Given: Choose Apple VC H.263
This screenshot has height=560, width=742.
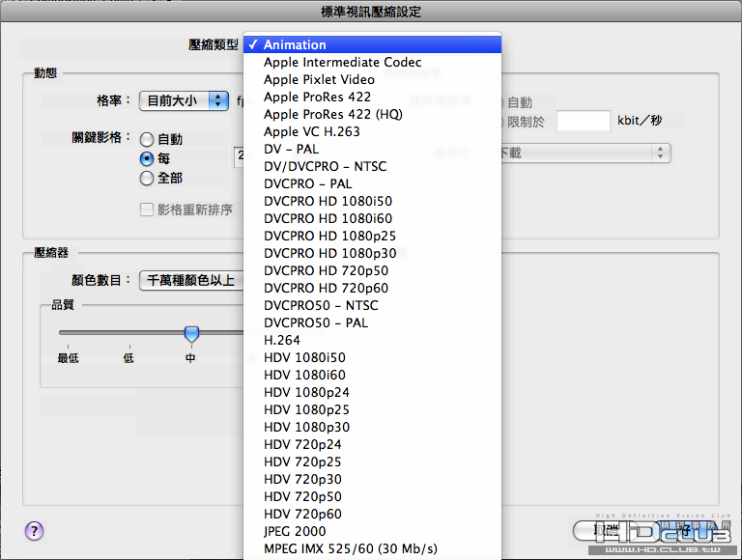Looking at the screenshot, I should click(372, 131).
